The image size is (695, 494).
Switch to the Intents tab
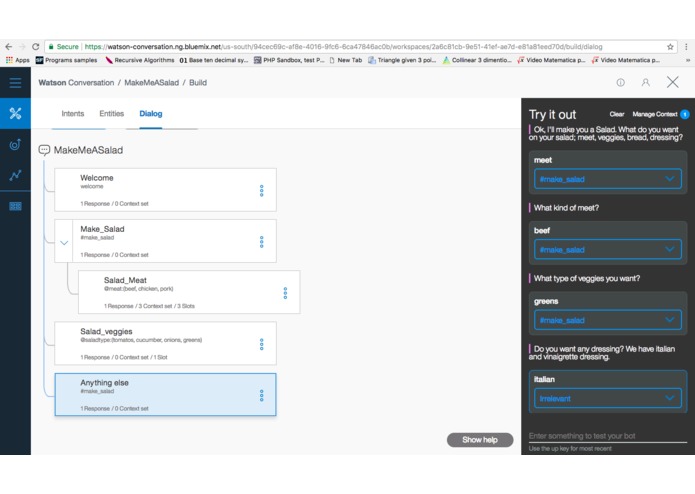click(x=73, y=113)
